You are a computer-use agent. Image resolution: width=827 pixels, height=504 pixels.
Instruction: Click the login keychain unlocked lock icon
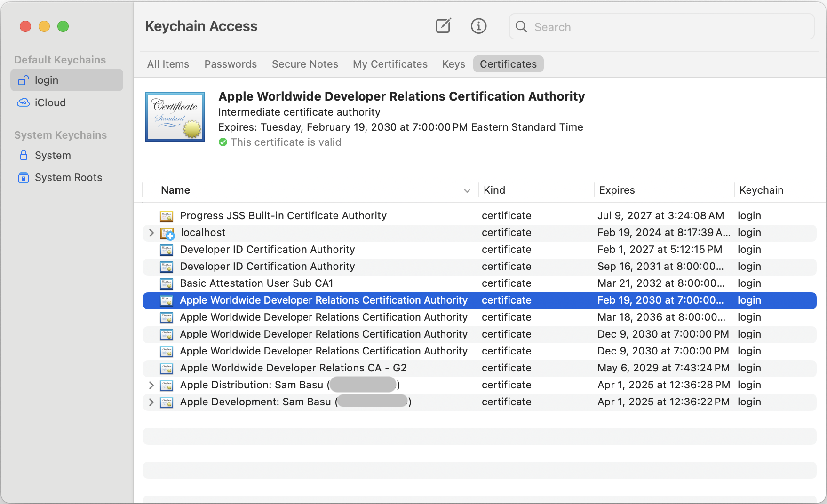pyautogui.click(x=24, y=80)
